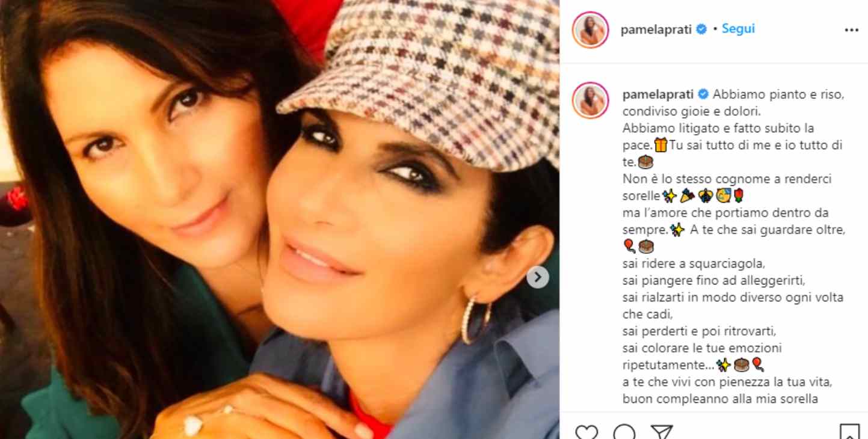Viewport: 868px width, 439px height.
Task: Click the hoop earring in the photo
Action: tap(475, 320)
